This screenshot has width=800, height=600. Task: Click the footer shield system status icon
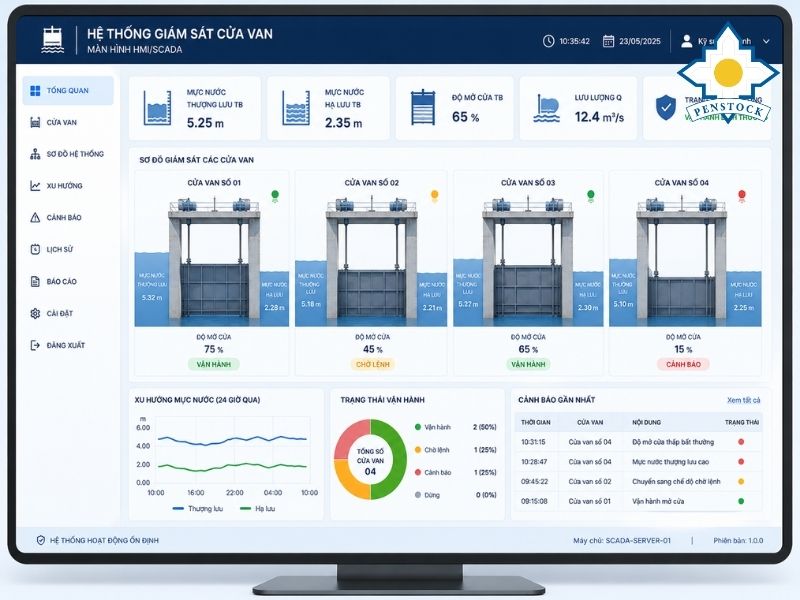click(x=41, y=540)
